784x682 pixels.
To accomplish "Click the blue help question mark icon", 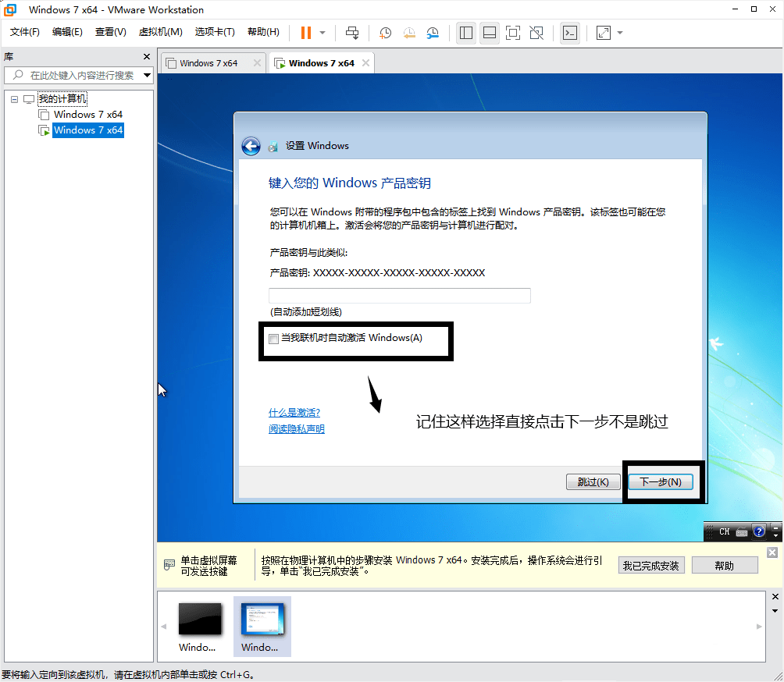I will pos(759,531).
